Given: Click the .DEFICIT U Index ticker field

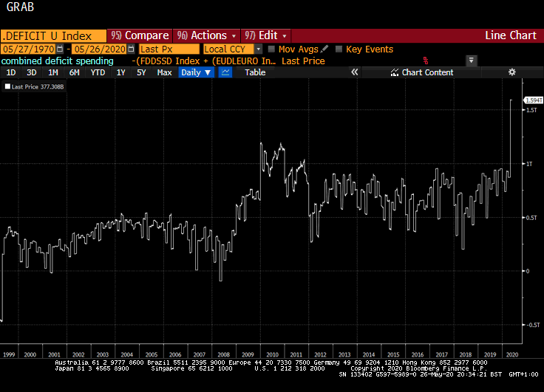Looking at the screenshot, I should point(53,35).
